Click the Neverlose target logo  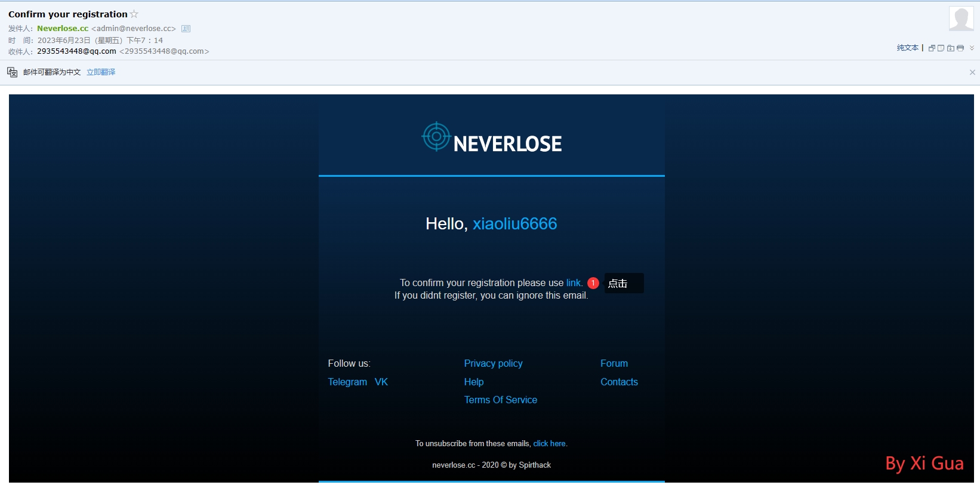436,137
